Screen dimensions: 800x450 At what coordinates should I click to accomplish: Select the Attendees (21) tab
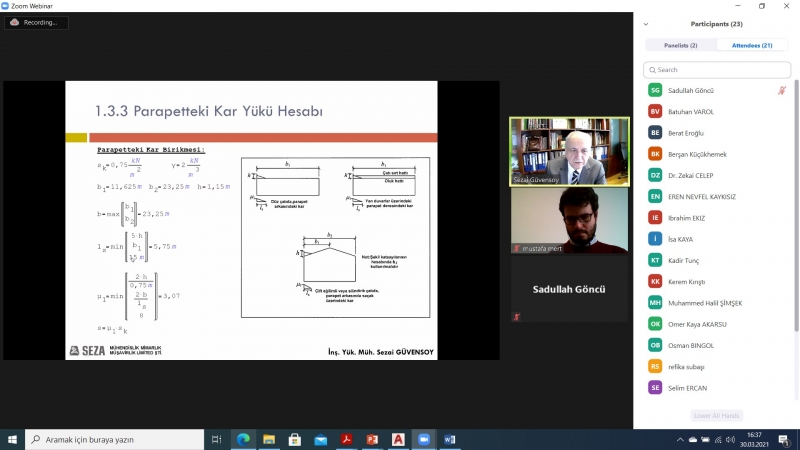752,45
